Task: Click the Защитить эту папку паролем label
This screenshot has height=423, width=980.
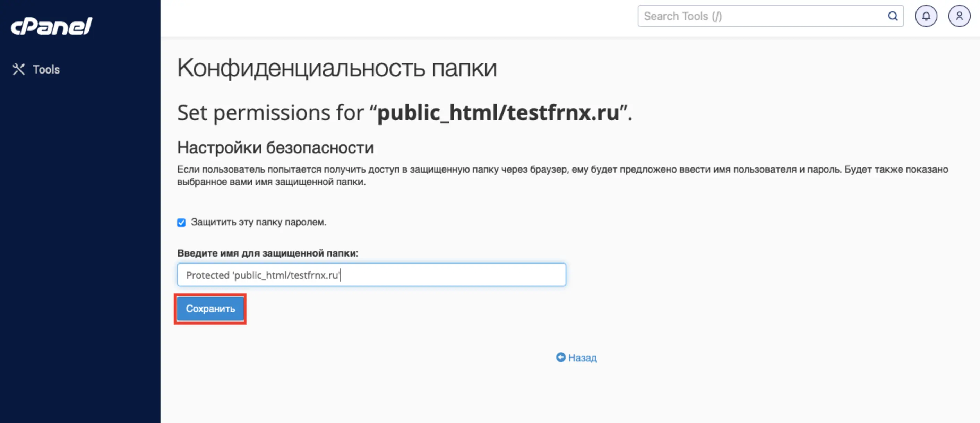Action: pos(258,222)
